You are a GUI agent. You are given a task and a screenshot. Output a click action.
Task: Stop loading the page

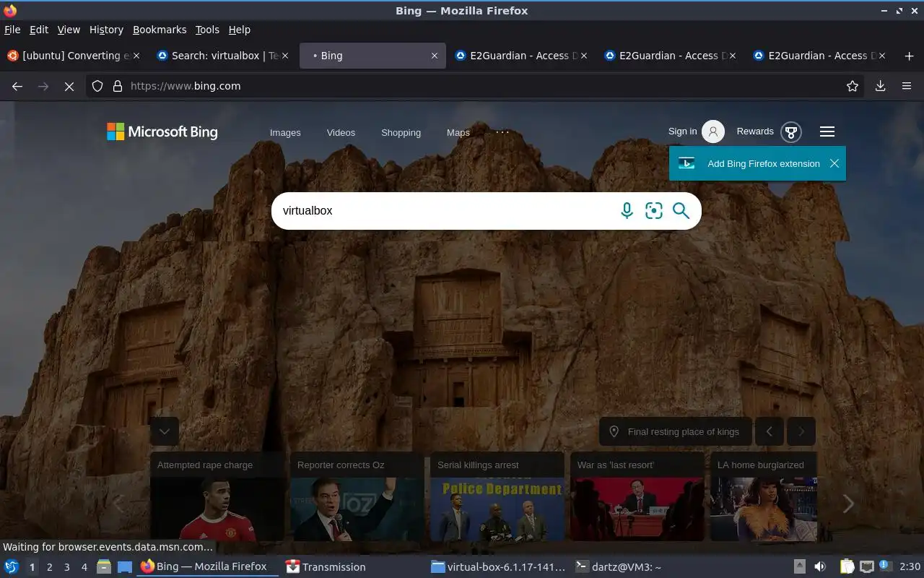(69, 86)
